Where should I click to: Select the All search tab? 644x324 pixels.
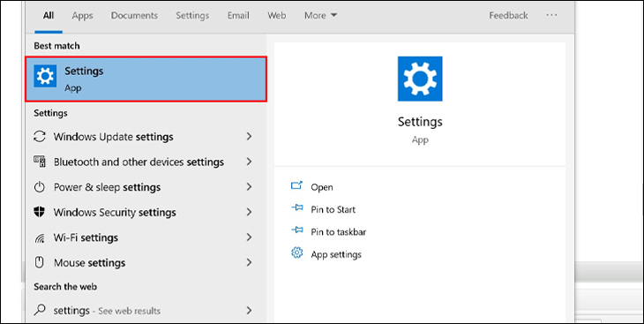pos(49,16)
